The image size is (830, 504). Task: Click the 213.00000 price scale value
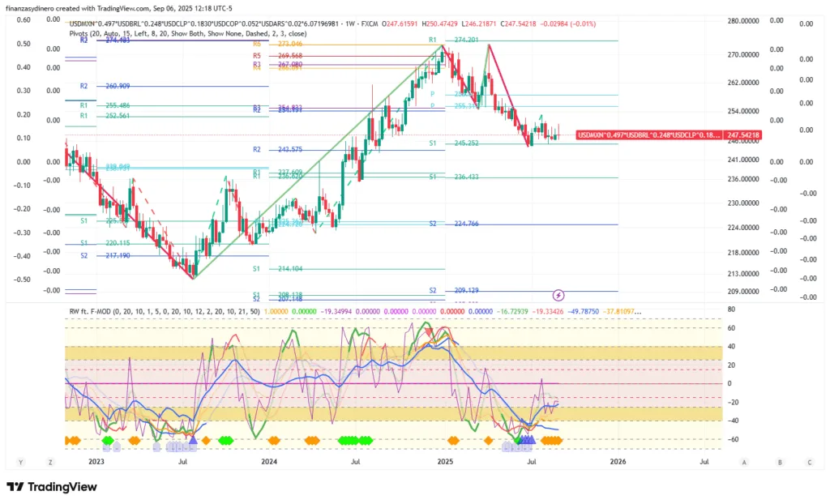[743, 274]
